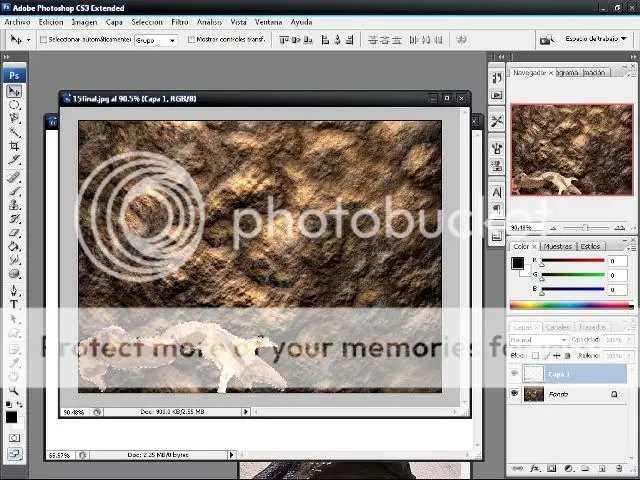The width and height of the screenshot is (640, 480).
Task: Toggle lock all in Capas panel
Action: (567, 356)
